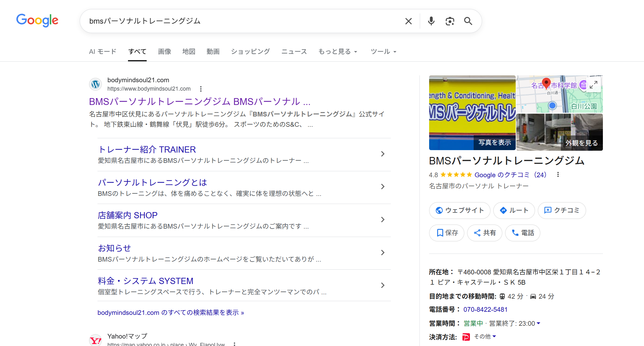Expand the map with fullscreen arrows icon
This screenshot has width=644, height=346.
(x=593, y=84)
